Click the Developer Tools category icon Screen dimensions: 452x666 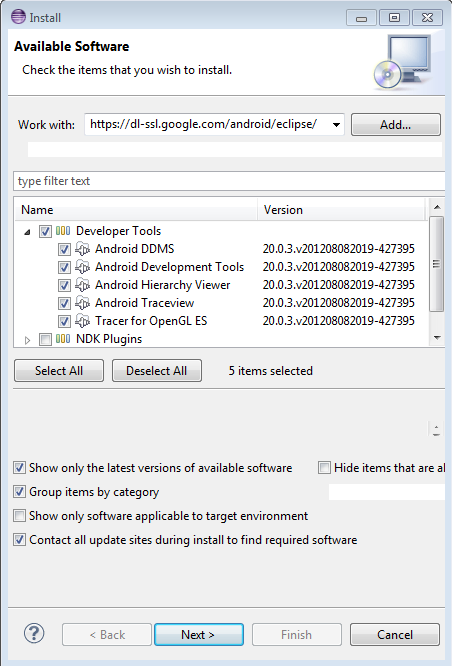[63, 231]
